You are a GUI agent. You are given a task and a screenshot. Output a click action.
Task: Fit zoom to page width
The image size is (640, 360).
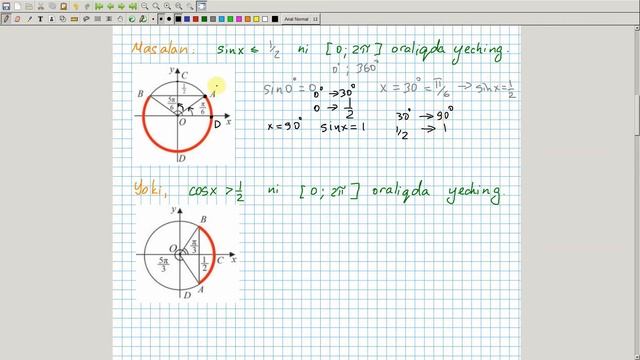pos(156,7)
